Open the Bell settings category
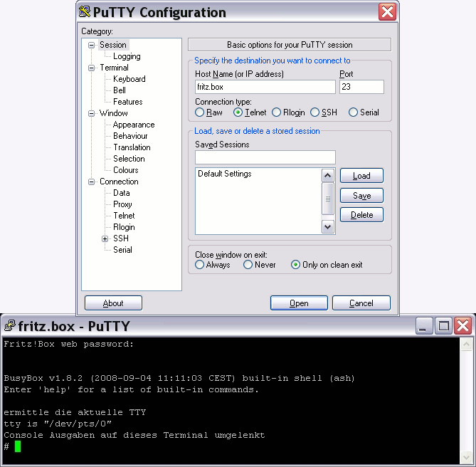This screenshot has width=476, height=467. click(x=120, y=90)
